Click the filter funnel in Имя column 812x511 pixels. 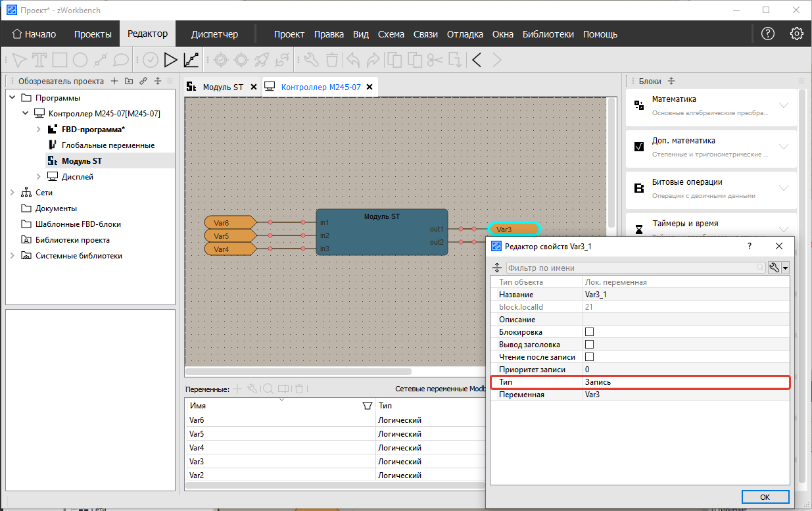368,406
